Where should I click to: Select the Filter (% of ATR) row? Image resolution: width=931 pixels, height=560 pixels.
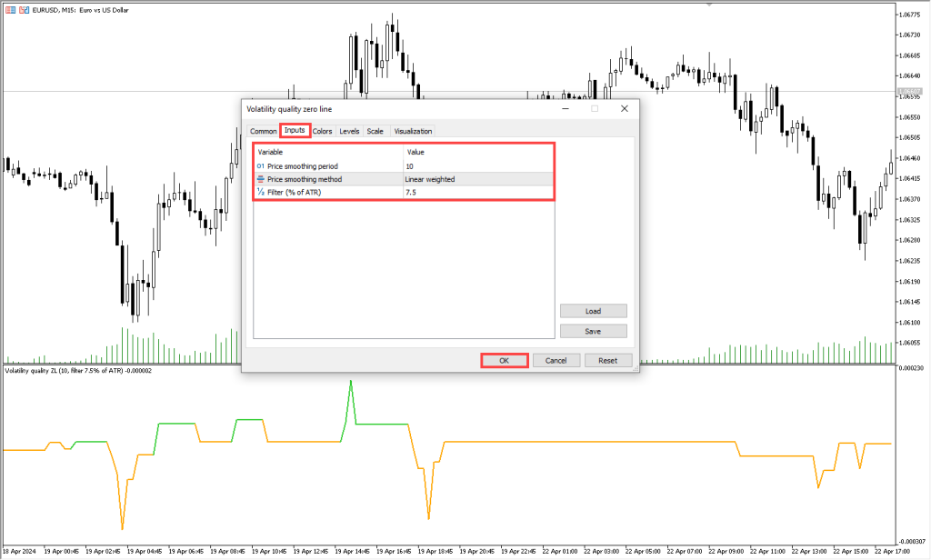(x=404, y=193)
